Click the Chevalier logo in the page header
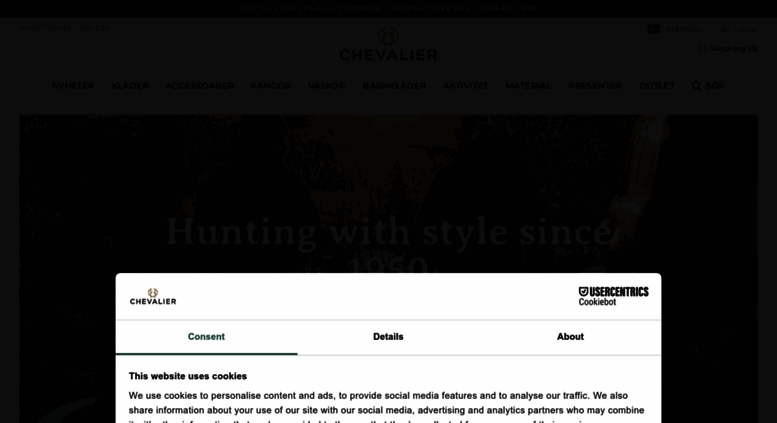The image size is (777, 423). click(388, 44)
